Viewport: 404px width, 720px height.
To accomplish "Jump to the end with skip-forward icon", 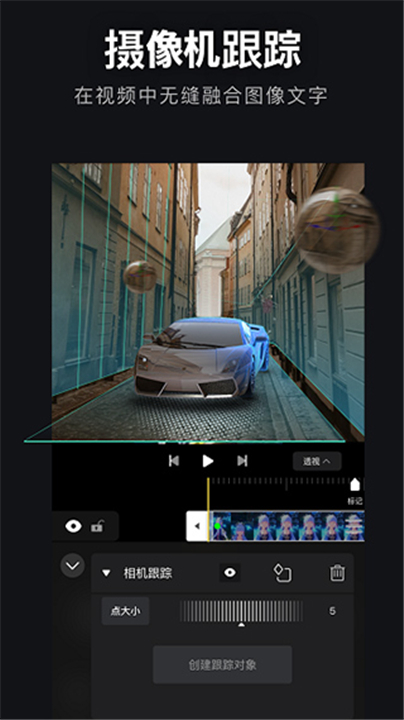I will tap(242, 461).
